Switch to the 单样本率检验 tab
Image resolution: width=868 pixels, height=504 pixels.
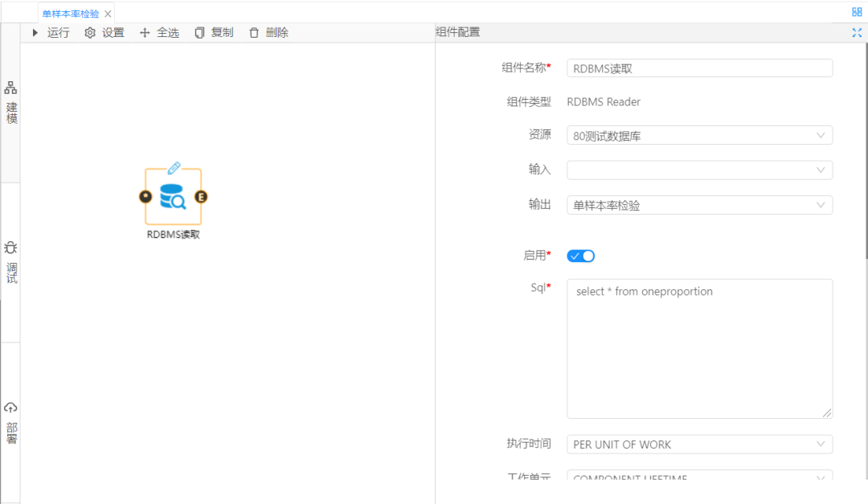coord(71,14)
